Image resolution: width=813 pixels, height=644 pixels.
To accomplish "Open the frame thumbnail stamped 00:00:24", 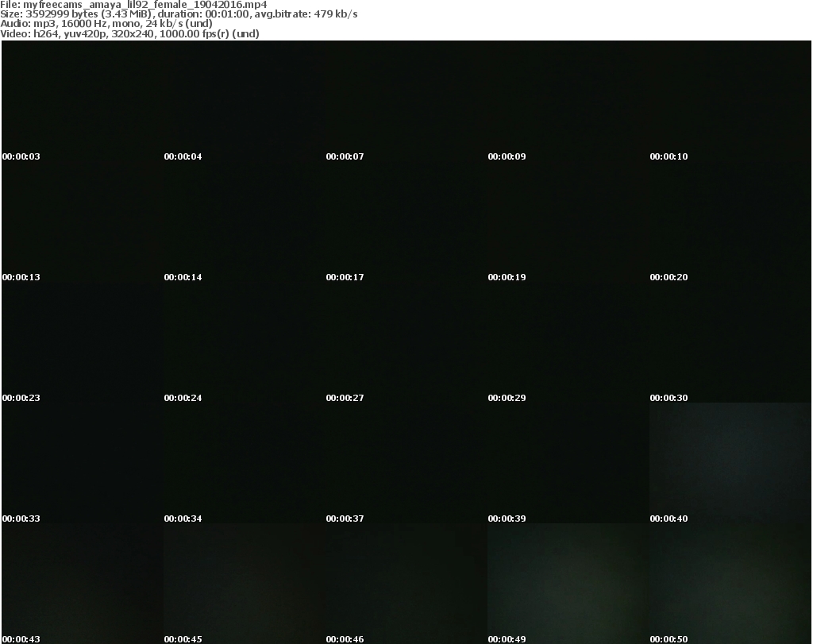I will click(x=245, y=342).
